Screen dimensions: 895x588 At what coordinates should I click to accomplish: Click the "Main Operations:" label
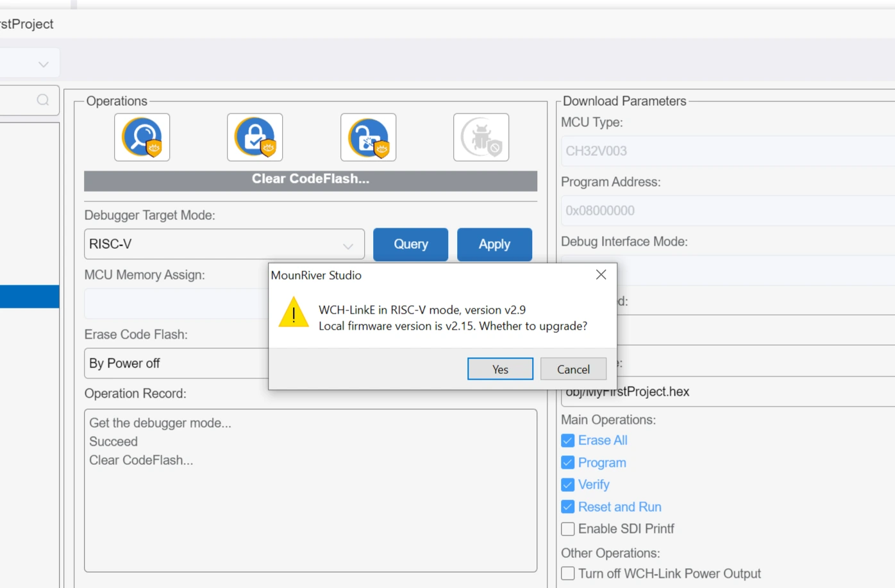608,420
